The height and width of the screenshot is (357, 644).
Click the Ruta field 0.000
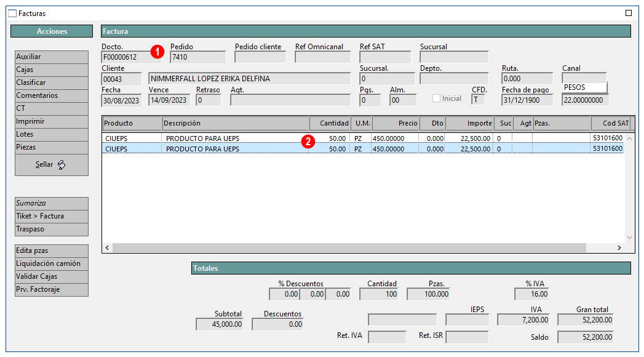point(527,79)
